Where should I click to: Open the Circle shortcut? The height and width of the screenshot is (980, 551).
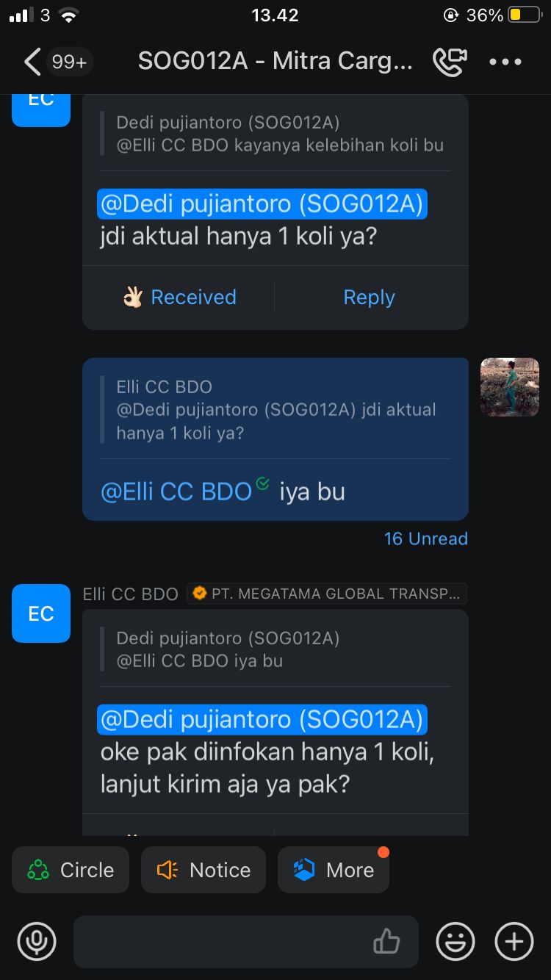71,870
